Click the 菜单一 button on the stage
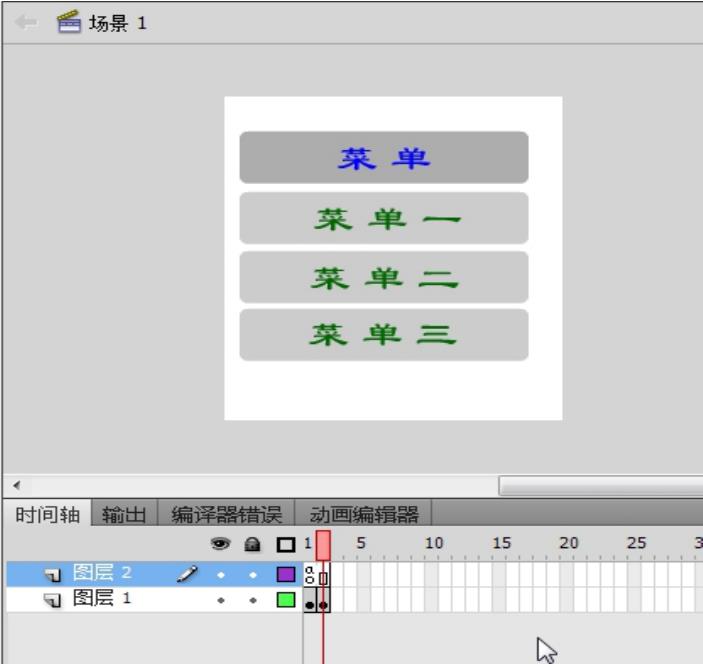Screen dimensions: 703x664 click(384, 218)
